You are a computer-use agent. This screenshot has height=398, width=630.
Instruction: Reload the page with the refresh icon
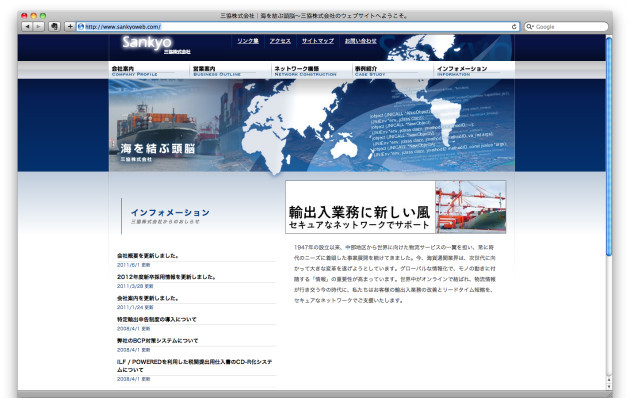[x=514, y=27]
